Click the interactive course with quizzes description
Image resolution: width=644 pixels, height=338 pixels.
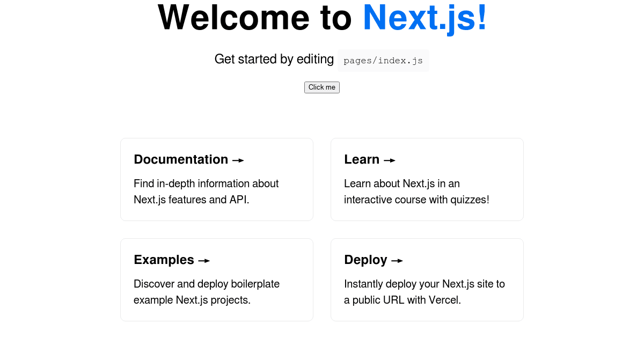(416, 192)
